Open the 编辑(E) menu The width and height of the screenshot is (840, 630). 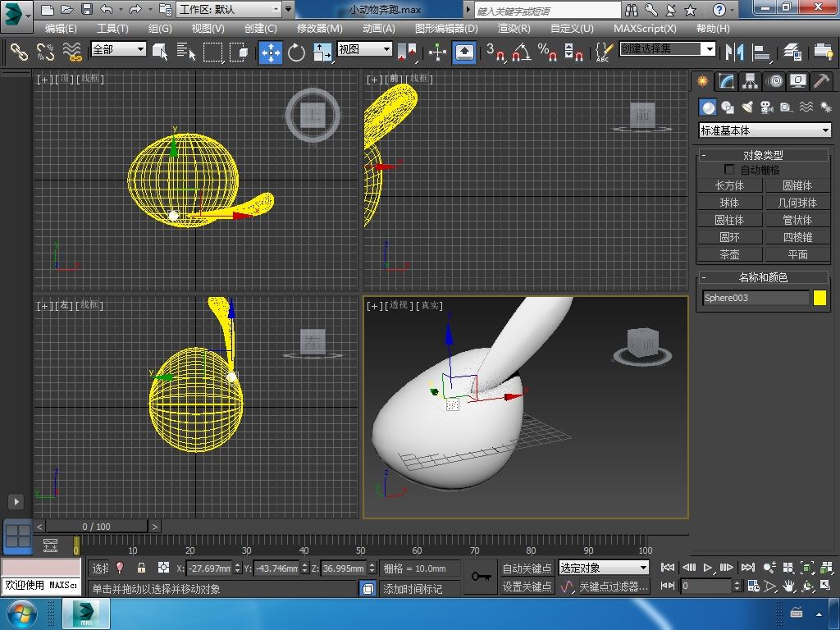(x=61, y=29)
